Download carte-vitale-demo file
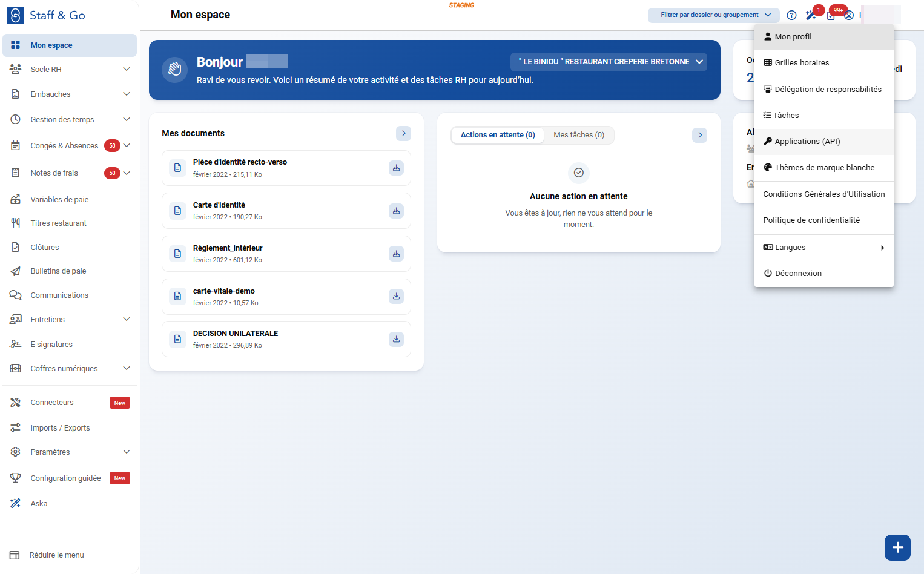Screen dimensions: 924x574 tap(396, 297)
